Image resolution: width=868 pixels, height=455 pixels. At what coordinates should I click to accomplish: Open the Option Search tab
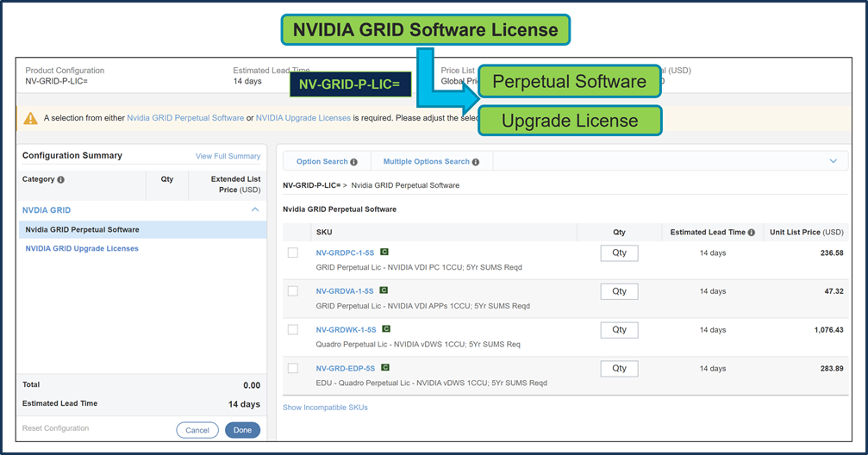[x=327, y=162]
